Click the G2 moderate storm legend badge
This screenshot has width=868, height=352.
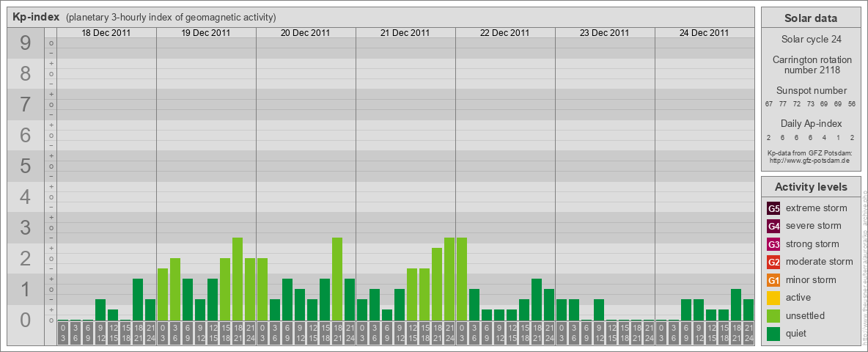click(x=773, y=262)
